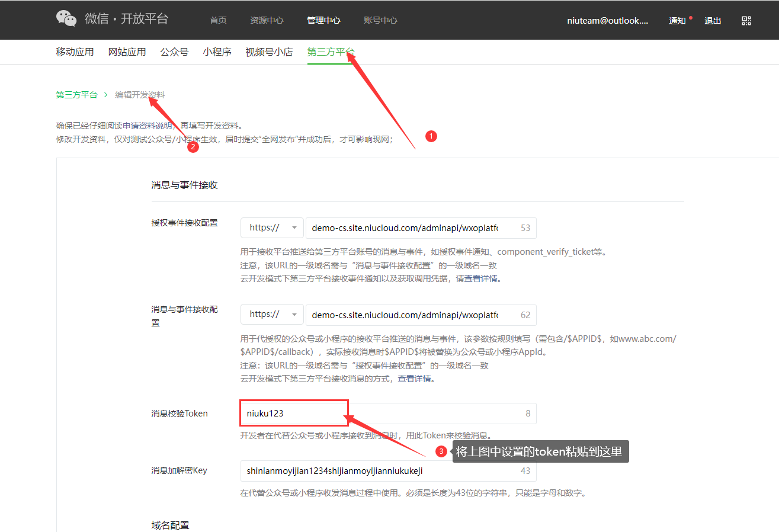Open 通知 notifications with red dot
This screenshot has height=532, width=779.
point(677,21)
